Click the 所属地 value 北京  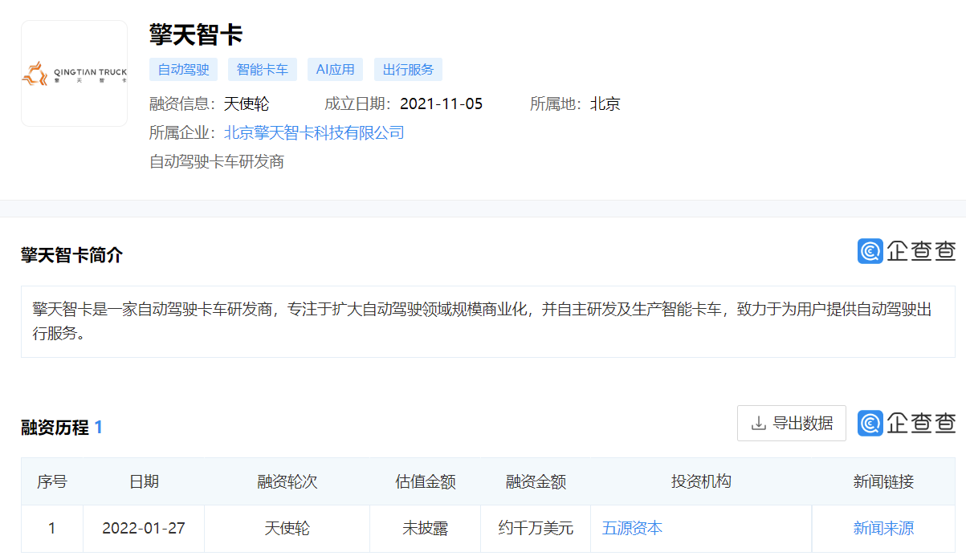(605, 103)
